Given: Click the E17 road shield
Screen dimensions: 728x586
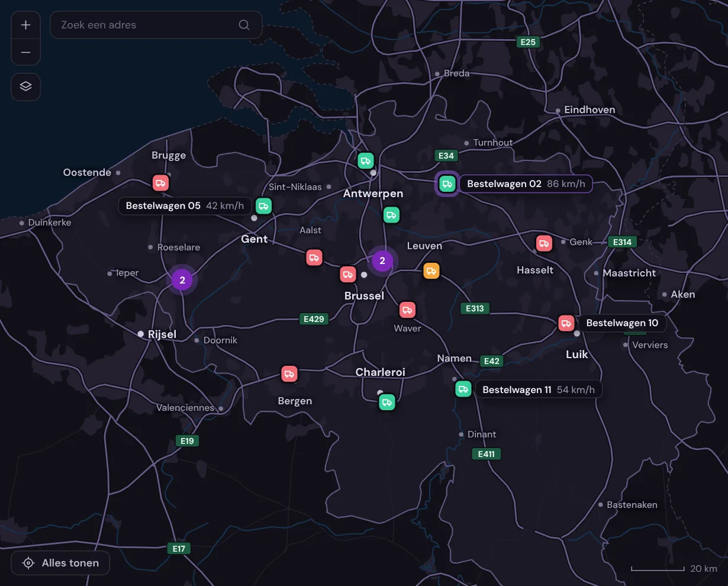Looking at the screenshot, I should (x=179, y=549).
